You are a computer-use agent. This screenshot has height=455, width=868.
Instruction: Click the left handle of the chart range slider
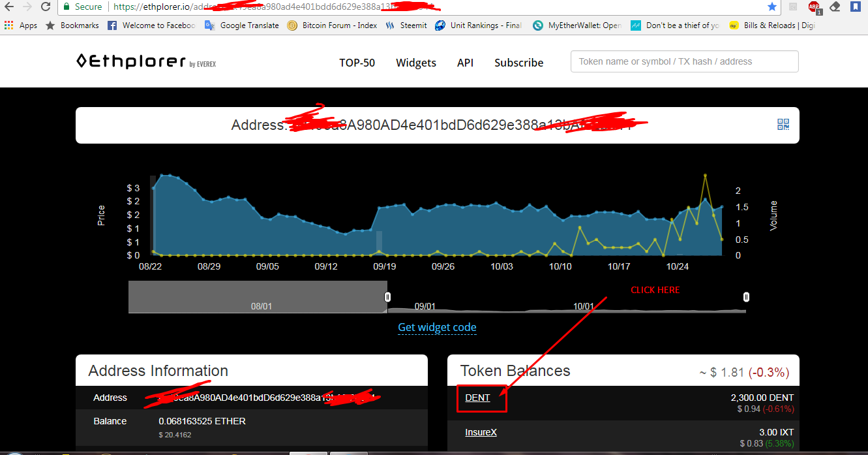388,297
